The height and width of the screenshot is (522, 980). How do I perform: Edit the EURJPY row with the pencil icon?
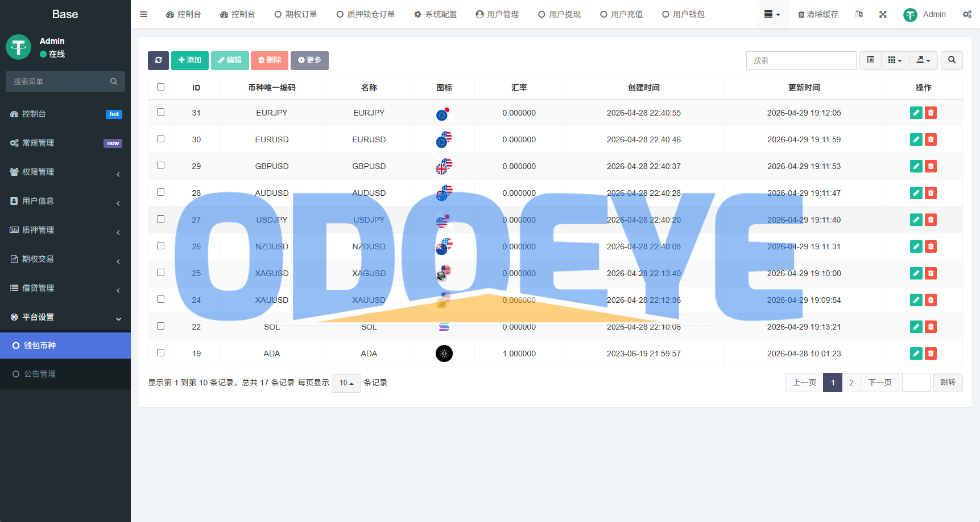point(916,113)
